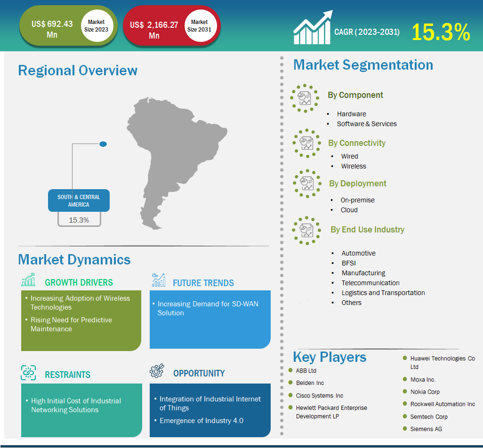Screen dimensions: 483x448
Task: Switch to the Market Segmentation section
Action: pos(363,65)
